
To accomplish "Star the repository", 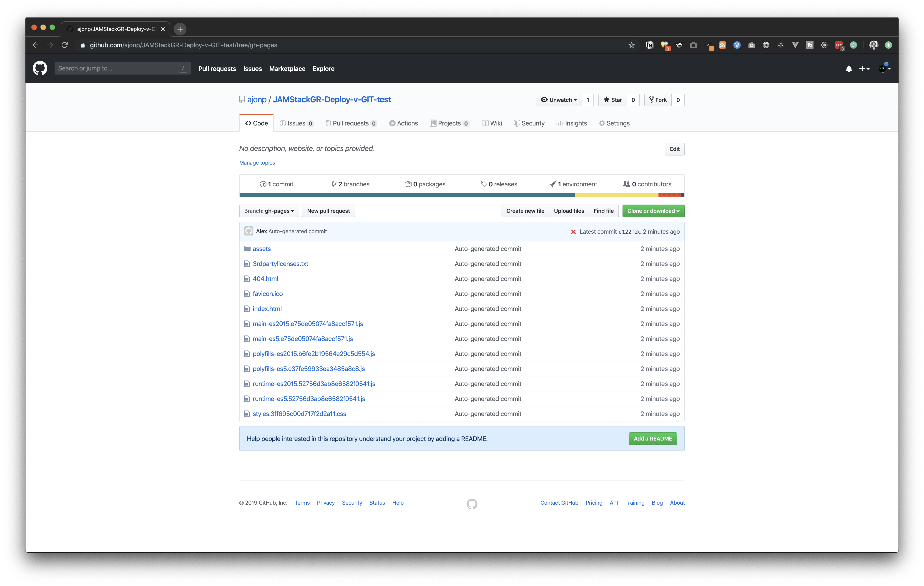I will 613,100.
